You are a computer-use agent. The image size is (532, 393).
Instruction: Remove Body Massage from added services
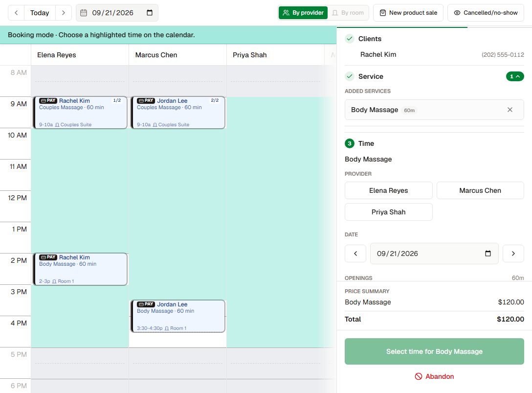point(510,110)
